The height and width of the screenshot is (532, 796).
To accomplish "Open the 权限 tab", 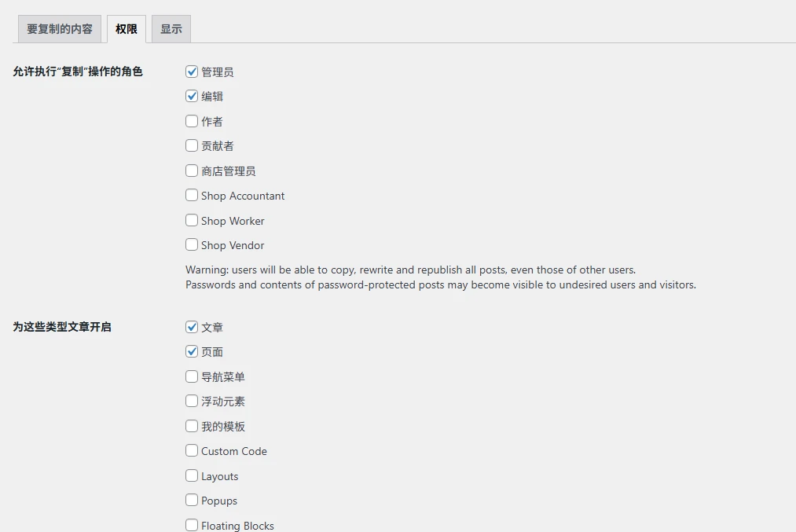I will coord(127,29).
